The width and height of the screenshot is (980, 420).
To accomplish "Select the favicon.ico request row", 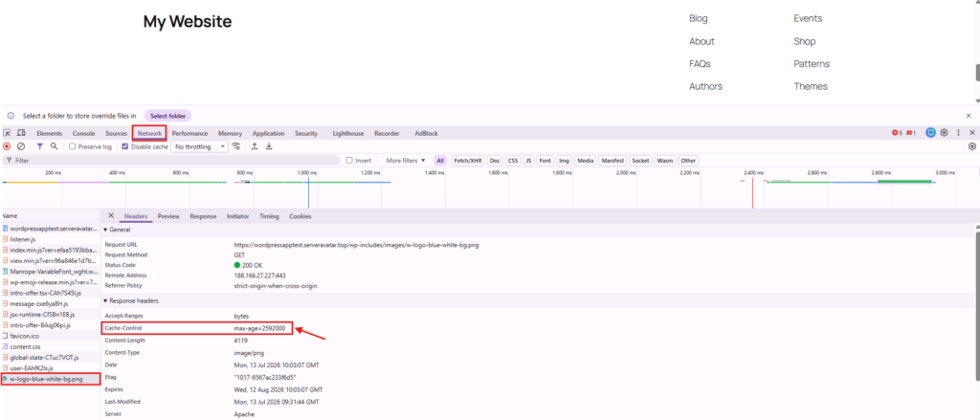I will 50,336.
